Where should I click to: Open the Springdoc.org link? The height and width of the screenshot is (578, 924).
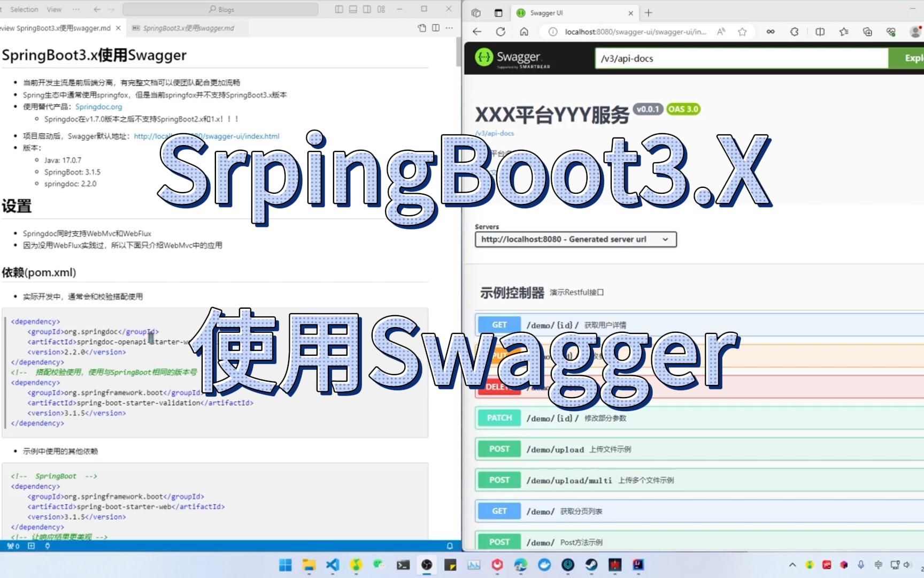(x=98, y=107)
